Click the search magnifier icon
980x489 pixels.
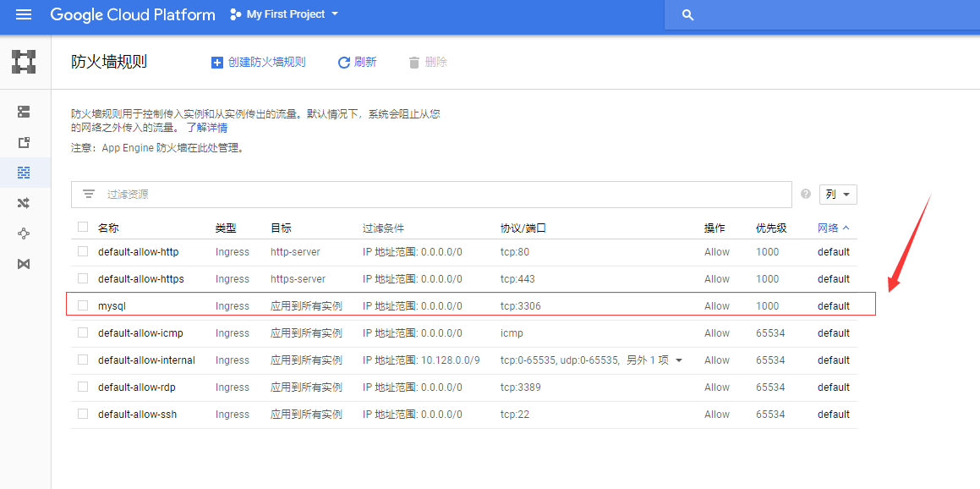tap(687, 15)
